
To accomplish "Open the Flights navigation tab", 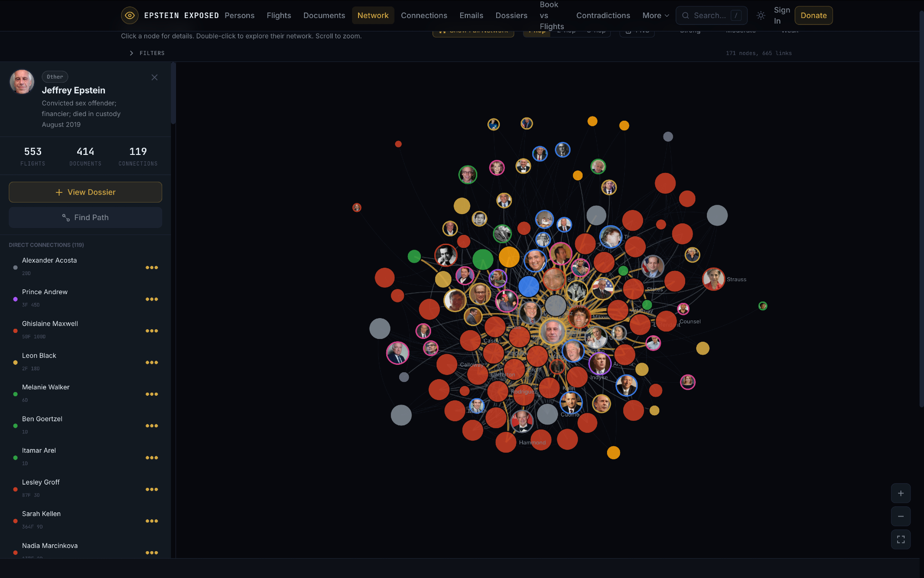I will [x=279, y=15].
